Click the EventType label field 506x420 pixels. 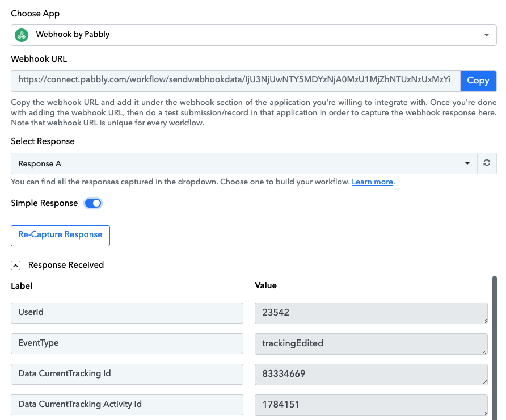point(127,343)
